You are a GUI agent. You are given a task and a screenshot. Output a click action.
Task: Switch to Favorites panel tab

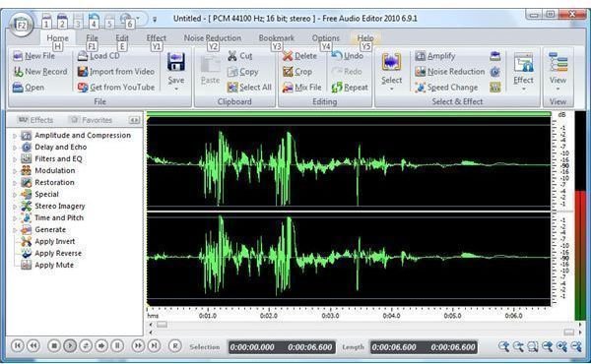pyautogui.click(x=92, y=120)
